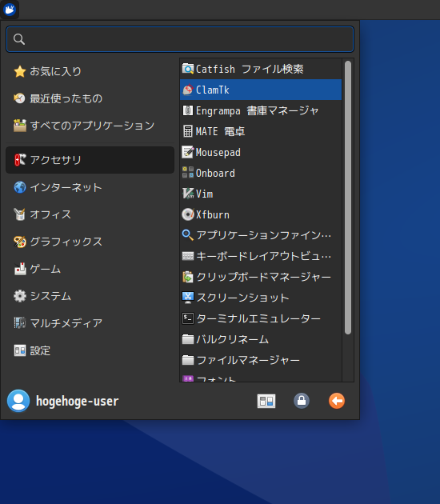
Task: Click the バルクリネーム folder icon
Action: pyautogui.click(x=188, y=339)
